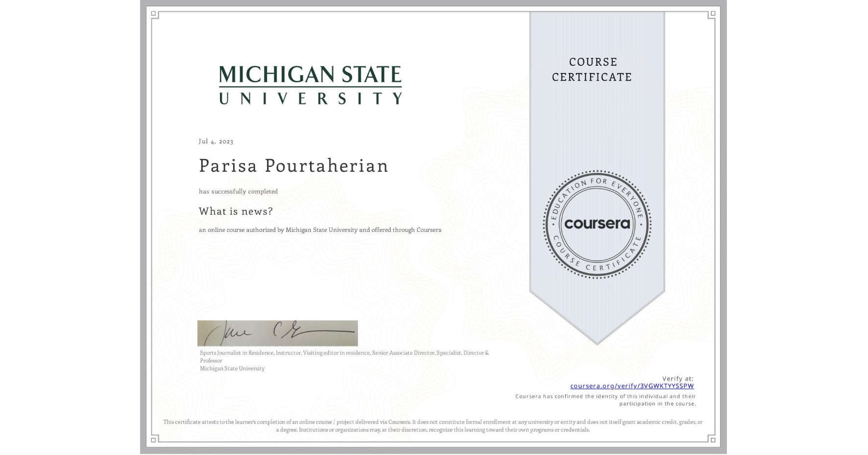
Task: Open the coursera.org/verify/3VGWKTYYSSPW link
Action: coord(632,386)
